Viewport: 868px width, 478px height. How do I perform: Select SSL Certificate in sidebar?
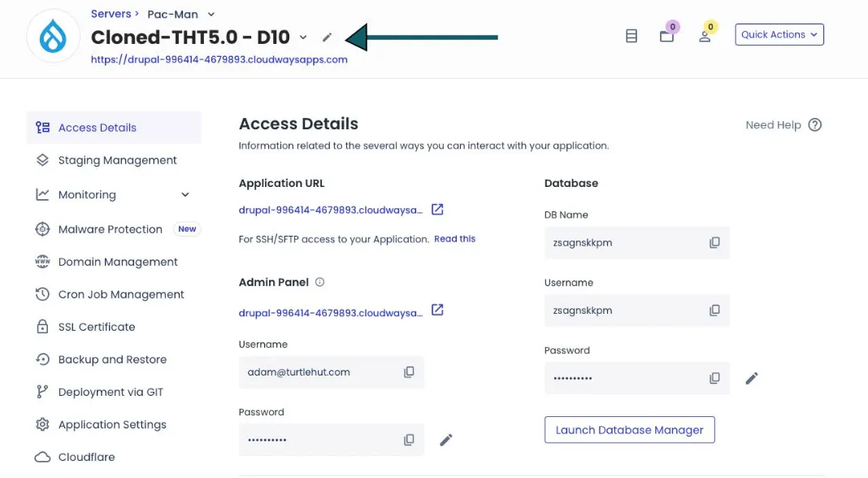coord(96,327)
